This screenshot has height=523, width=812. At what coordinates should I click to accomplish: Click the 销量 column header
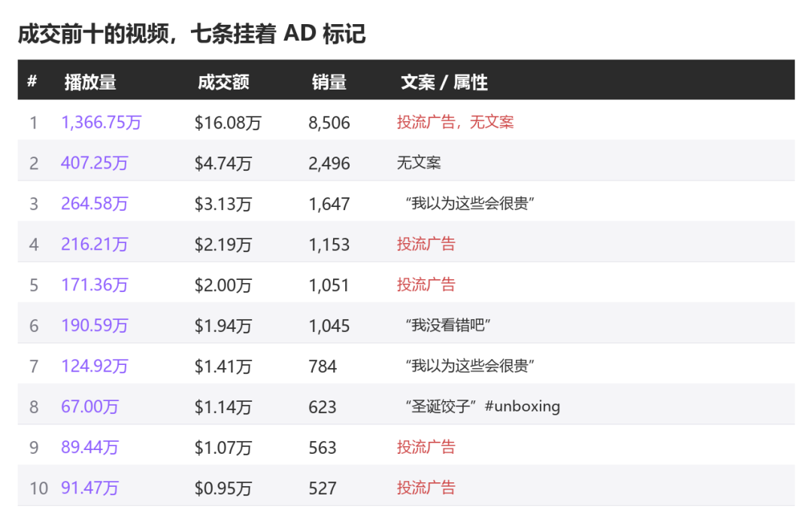329,82
